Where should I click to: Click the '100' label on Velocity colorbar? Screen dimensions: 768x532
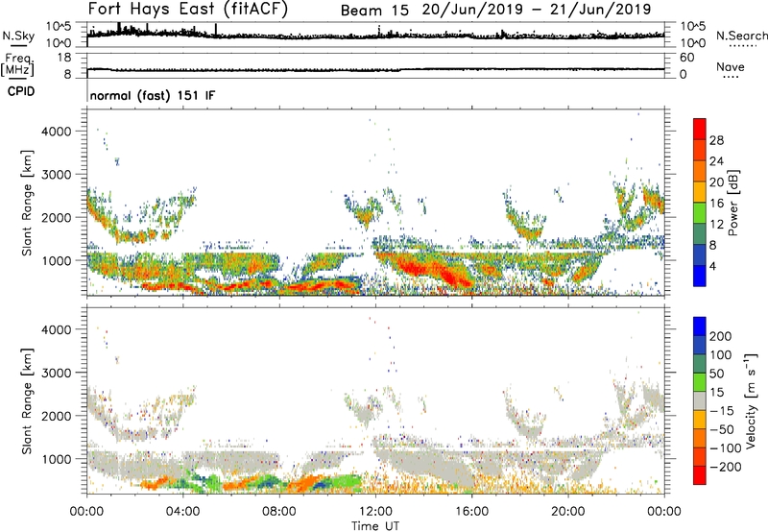721,355
